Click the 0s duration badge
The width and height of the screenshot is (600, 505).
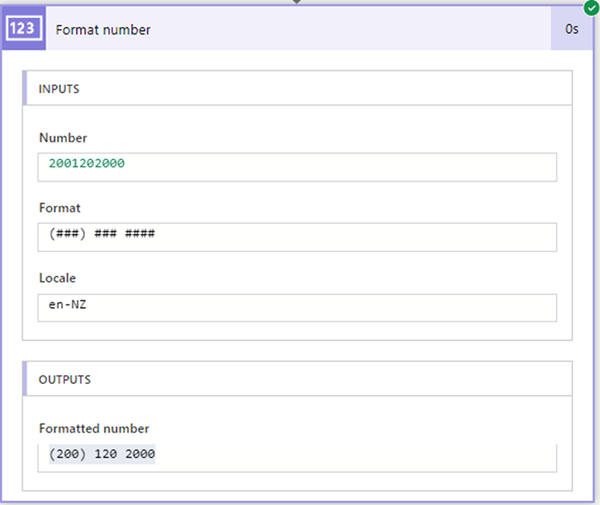(x=572, y=29)
